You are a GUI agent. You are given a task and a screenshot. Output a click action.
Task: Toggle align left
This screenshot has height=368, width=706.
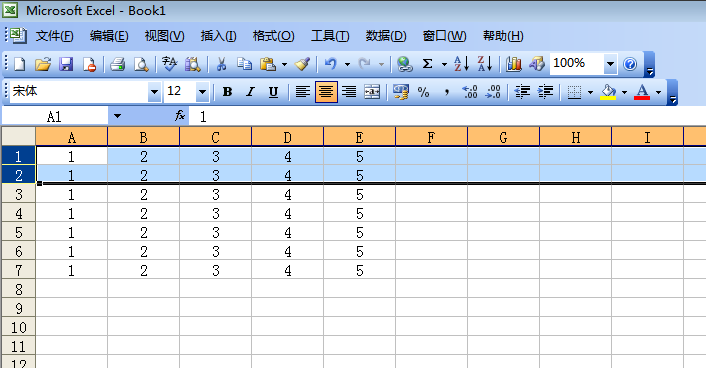(x=303, y=92)
